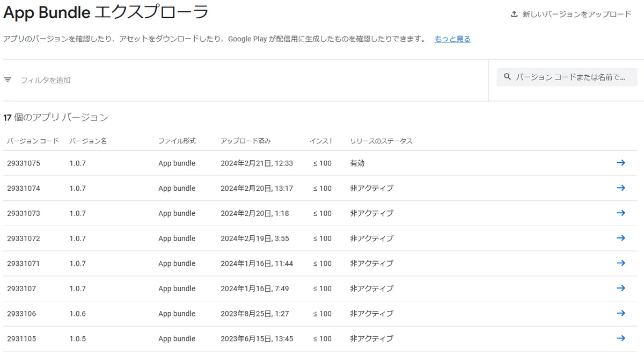The width and height of the screenshot is (644, 354).
Task: Click the リリースのステータス column header
Action: [381, 141]
